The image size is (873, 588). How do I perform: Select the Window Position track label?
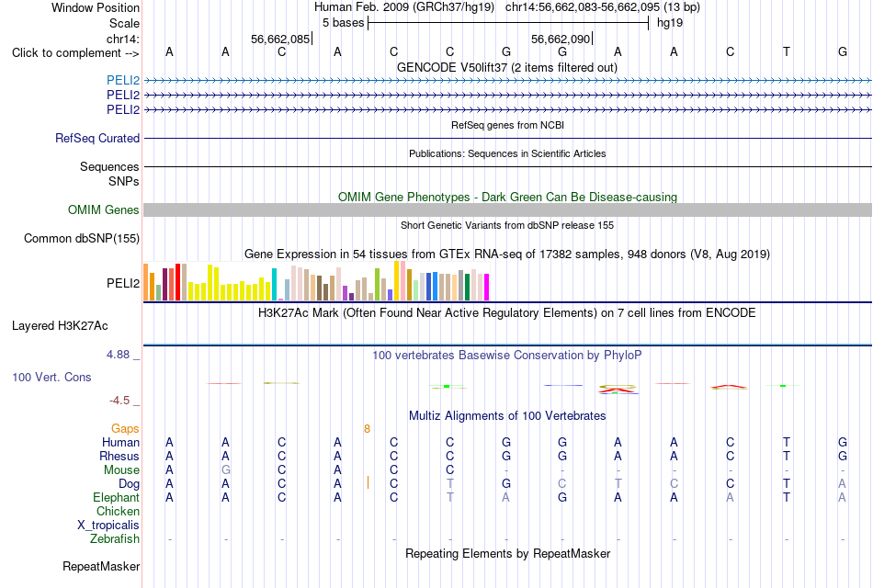point(96,7)
